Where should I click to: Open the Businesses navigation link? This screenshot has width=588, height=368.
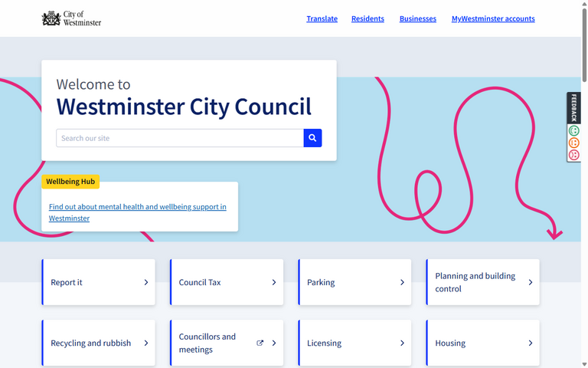pyautogui.click(x=417, y=18)
